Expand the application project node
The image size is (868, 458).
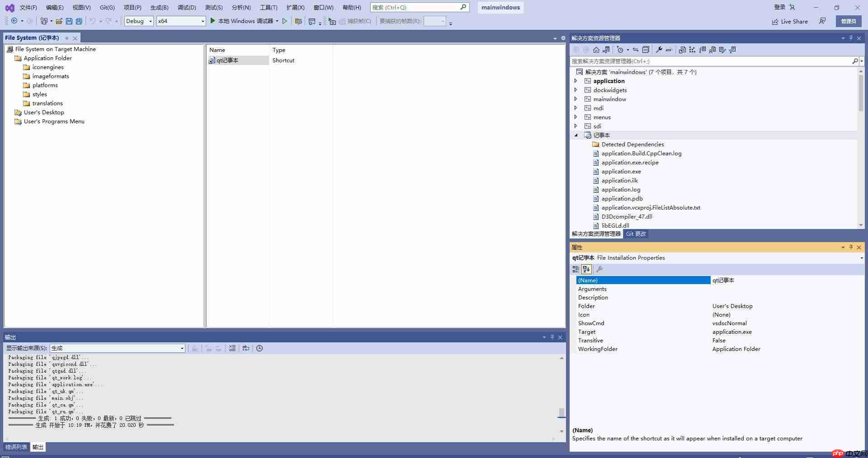576,81
